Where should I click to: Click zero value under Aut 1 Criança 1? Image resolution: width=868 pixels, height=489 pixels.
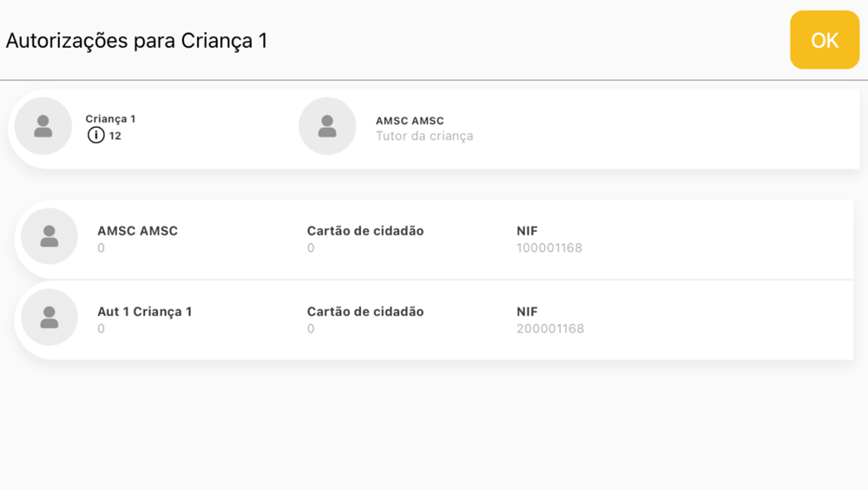pyautogui.click(x=101, y=329)
